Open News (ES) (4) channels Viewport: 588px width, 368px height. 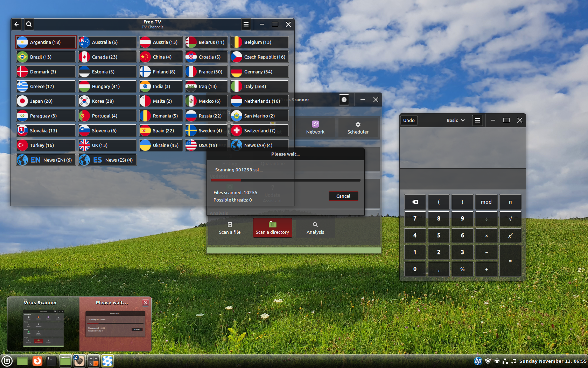pyautogui.click(x=107, y=160)
